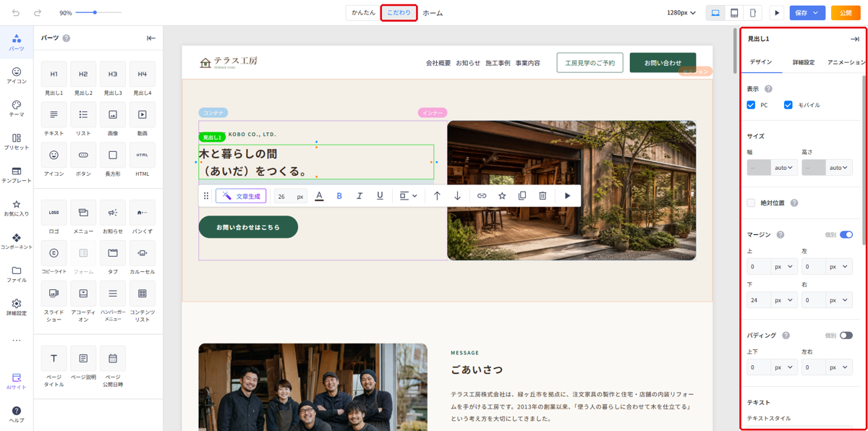Select the 見出し2 H2 part
The height and width of the screenshot is (431, 868).
click(83, 80)
